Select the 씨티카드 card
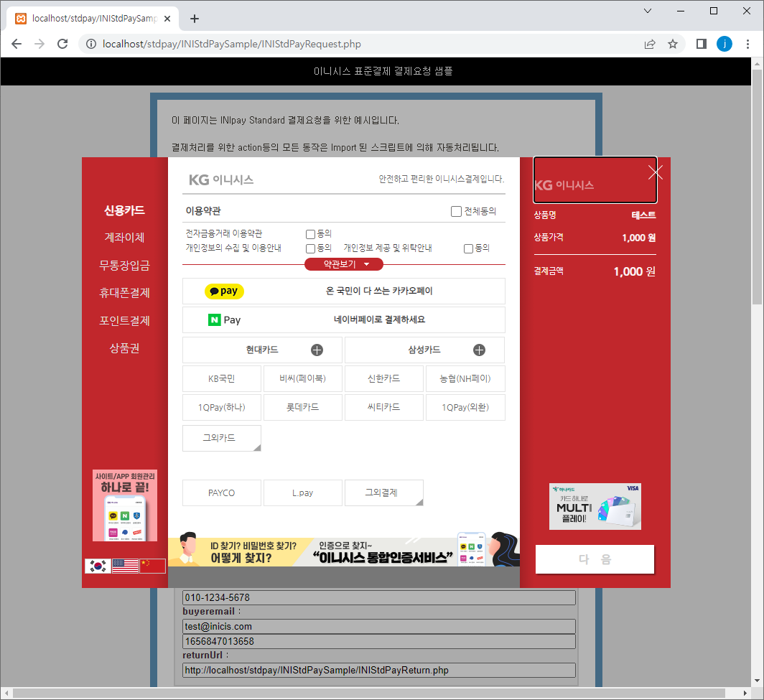The height and width of the screenshot is (700, 764). [384, 407]
